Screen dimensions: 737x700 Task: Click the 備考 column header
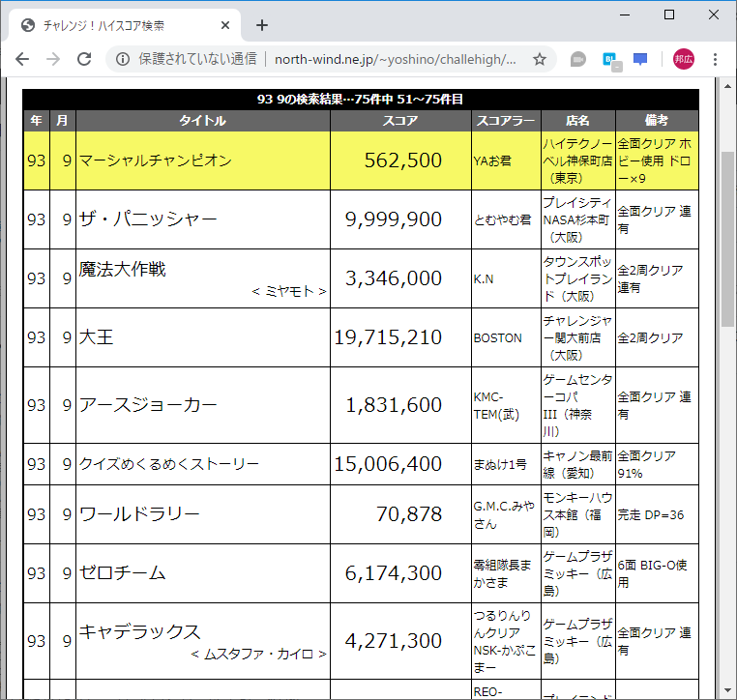pyautogui.click(x=657, y=121)
